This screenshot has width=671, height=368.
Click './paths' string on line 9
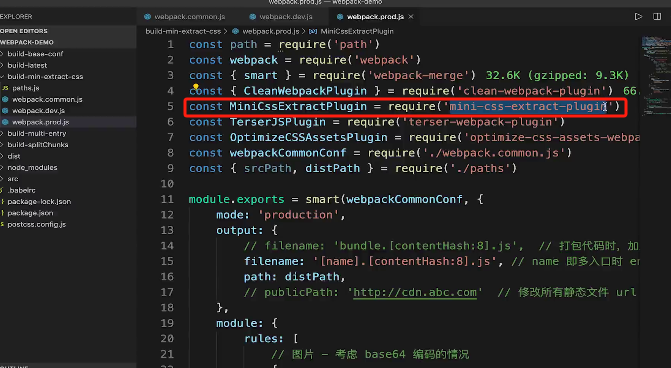pos(480,168)
